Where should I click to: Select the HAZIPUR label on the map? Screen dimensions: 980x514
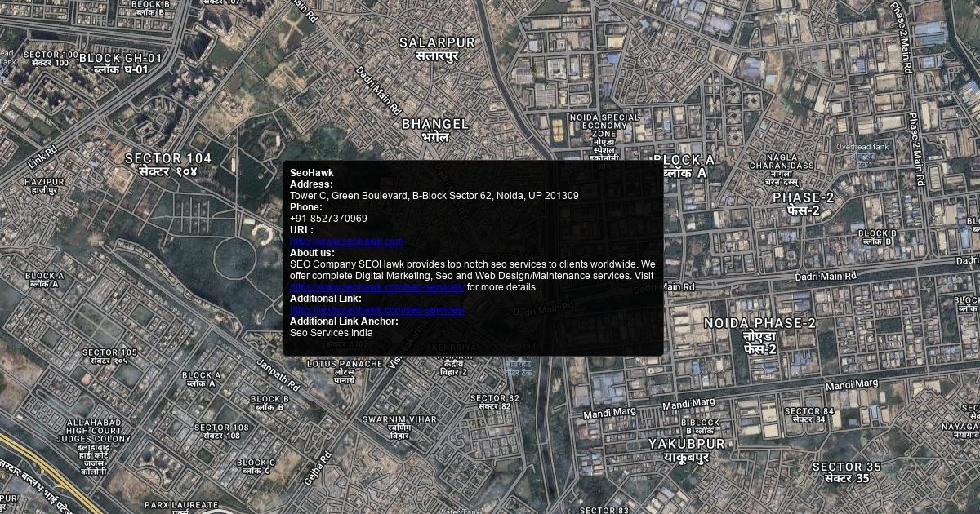pyautogui.click(x=44, y=181)
